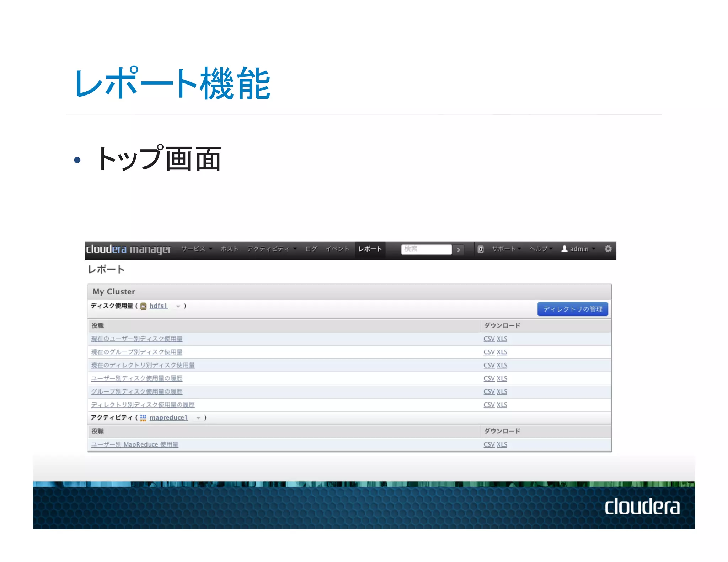Download XLS for 現在のグループ別ディスク使用量
This screenshot has height=562, width=728.
pyautogui.click(x=502, y=352)
